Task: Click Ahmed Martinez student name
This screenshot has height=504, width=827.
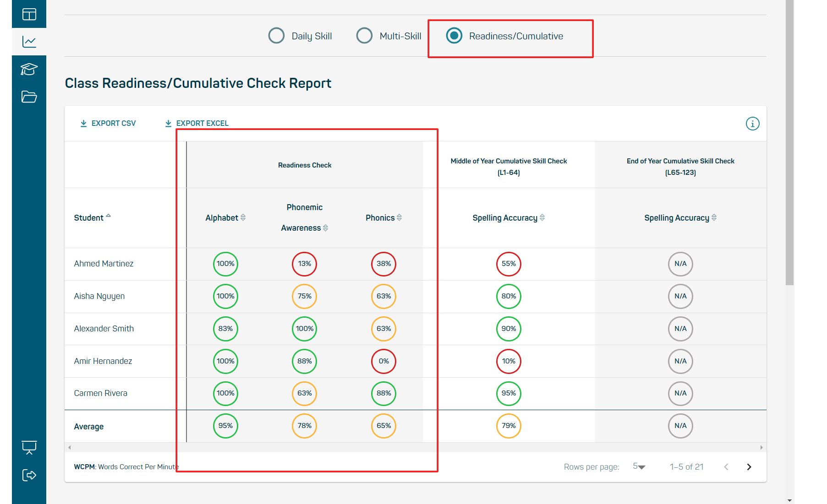Action: pos(104,264)
